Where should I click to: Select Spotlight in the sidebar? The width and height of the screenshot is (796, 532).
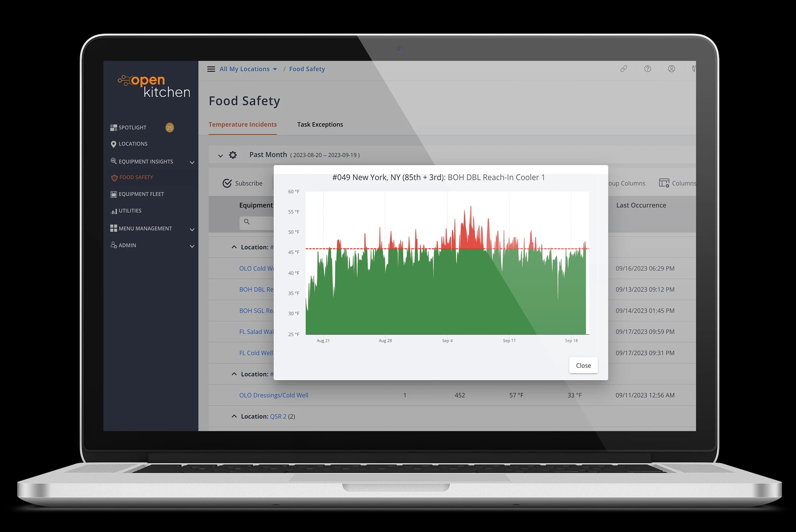click(132, 127)
